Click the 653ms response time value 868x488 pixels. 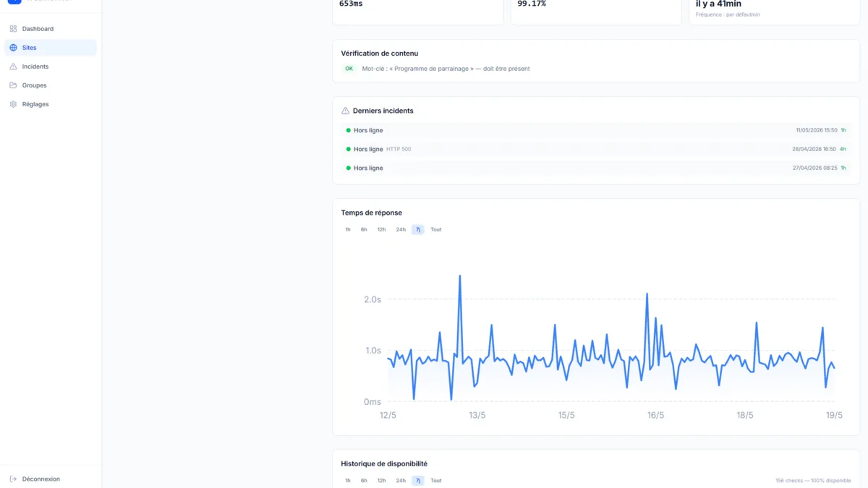tap(351, 4)
